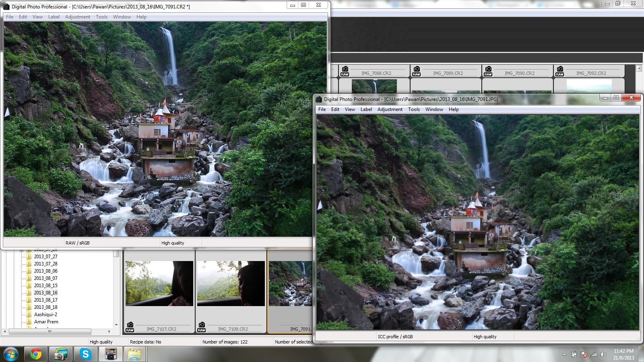Open File menu in the JPG window
Image resolution: width=644 pixels, height=362 pixels.
click(x=322, y=109)
